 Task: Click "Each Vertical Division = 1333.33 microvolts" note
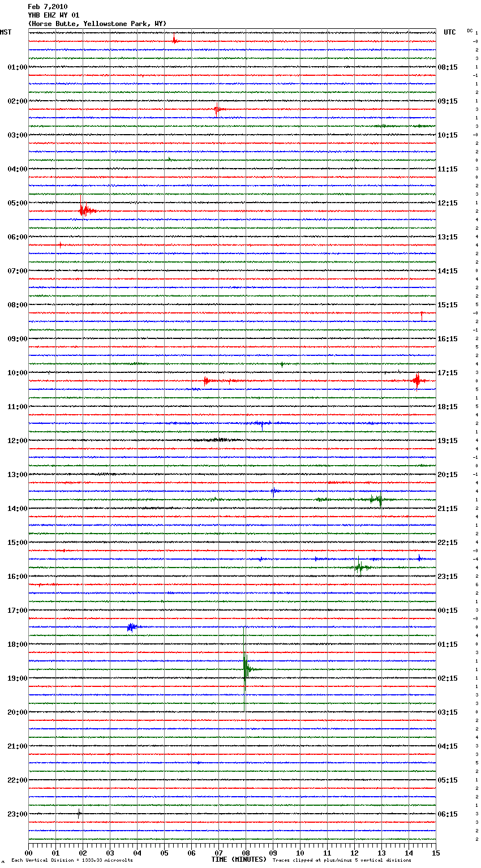coord(72,861)
